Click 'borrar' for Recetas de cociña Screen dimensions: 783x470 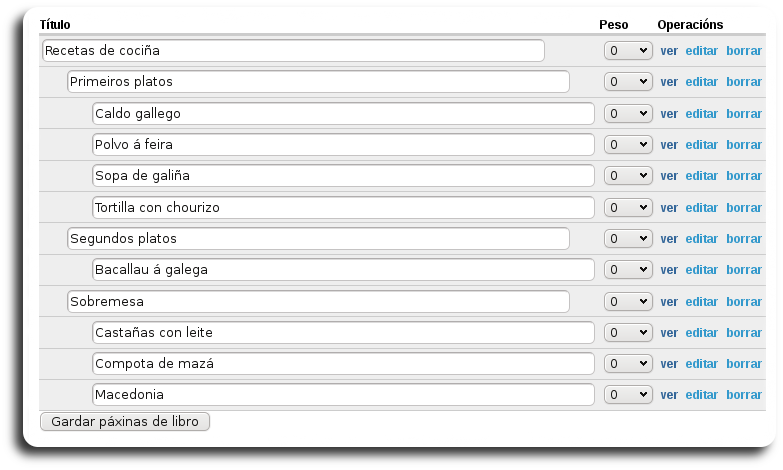pyautogui.click(x=744, y=50)
